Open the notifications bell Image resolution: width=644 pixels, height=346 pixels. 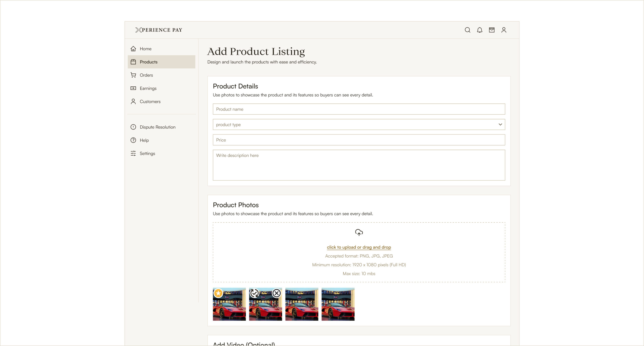click(x=479, y=30)
